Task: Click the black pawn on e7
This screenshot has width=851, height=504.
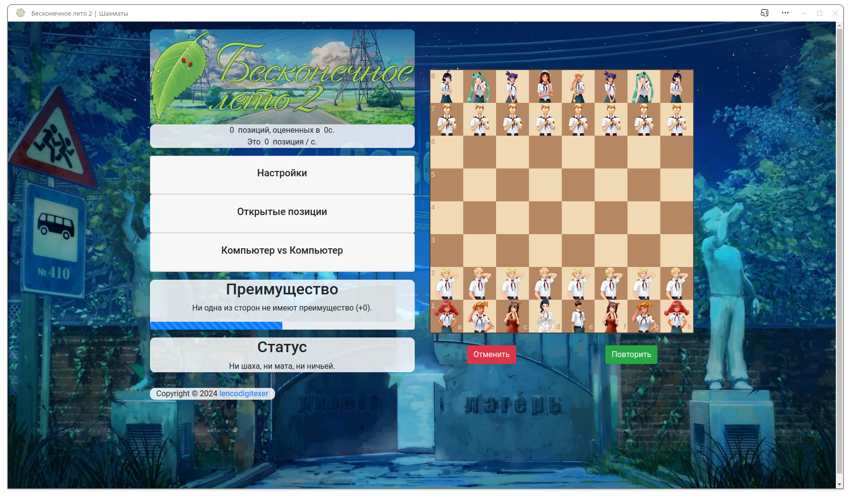Action: point(578,119)
